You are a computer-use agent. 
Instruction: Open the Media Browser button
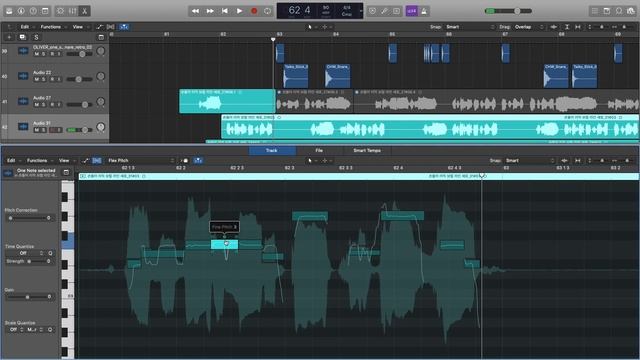pyautogui.click(x=631, y=11)
